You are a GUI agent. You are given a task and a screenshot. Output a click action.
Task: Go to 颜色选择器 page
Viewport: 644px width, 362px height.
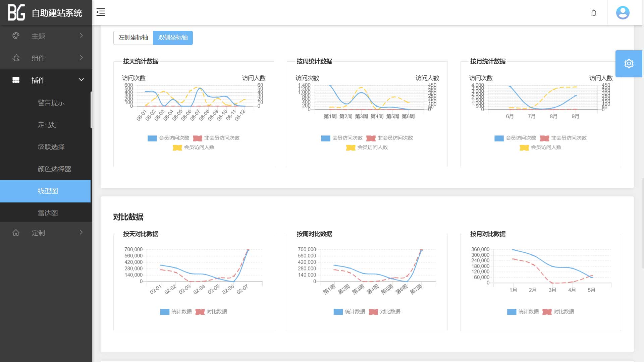click(54, 169)
